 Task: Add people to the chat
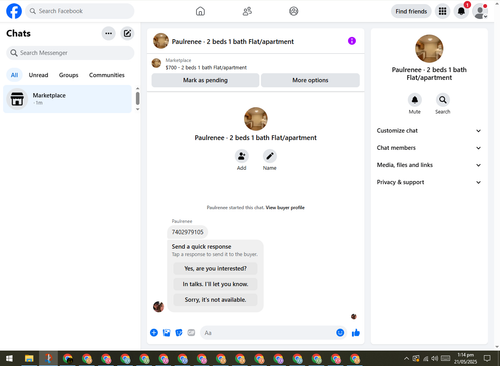[242, 156]
